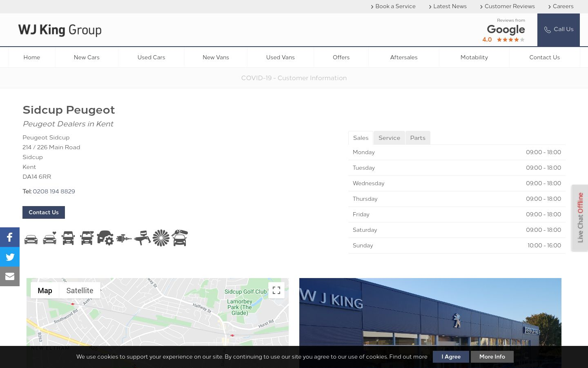Open the Used Vans menu
This screenshot has height=368, width=588.
[x=281, y=57]
